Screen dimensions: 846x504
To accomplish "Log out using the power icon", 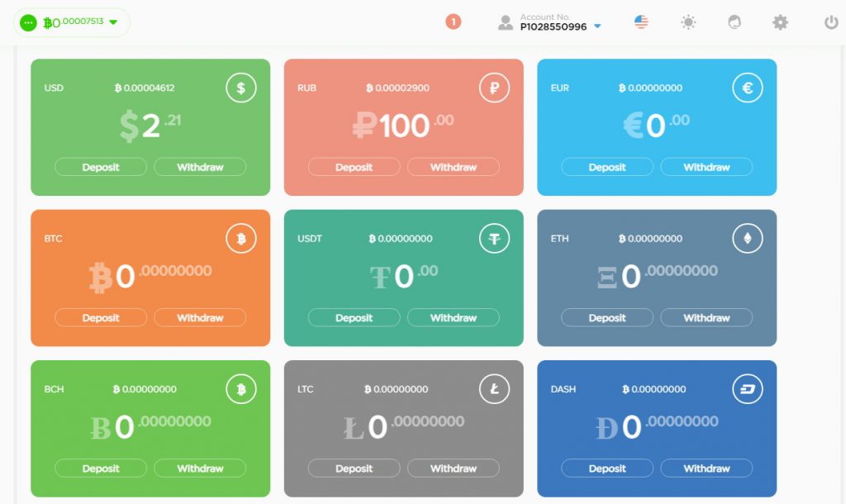I will pos(831,22).
